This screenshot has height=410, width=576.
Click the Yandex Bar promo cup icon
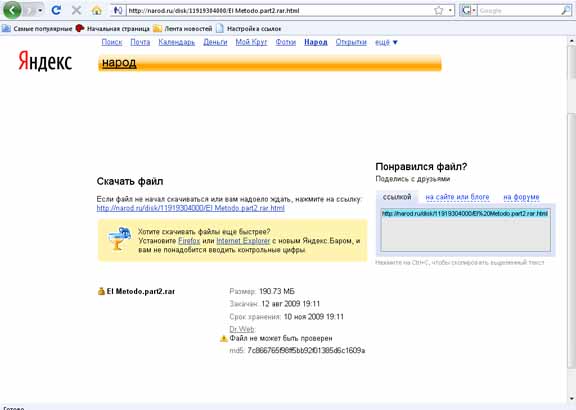tap(120, 239)
